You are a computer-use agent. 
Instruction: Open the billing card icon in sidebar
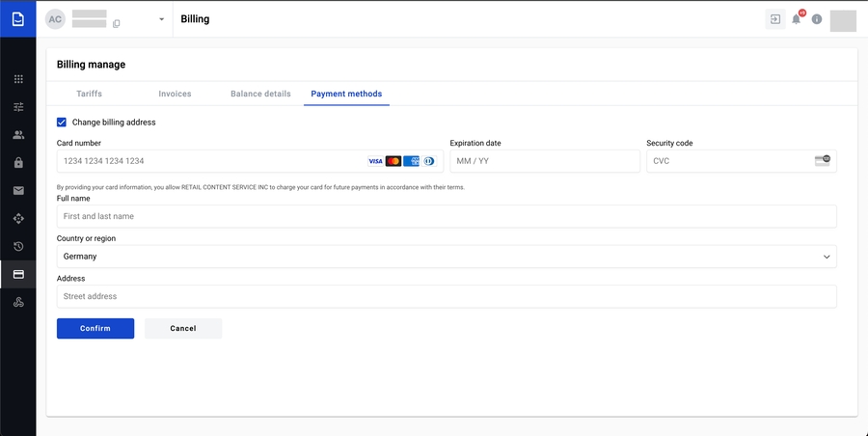coord(18,274)
